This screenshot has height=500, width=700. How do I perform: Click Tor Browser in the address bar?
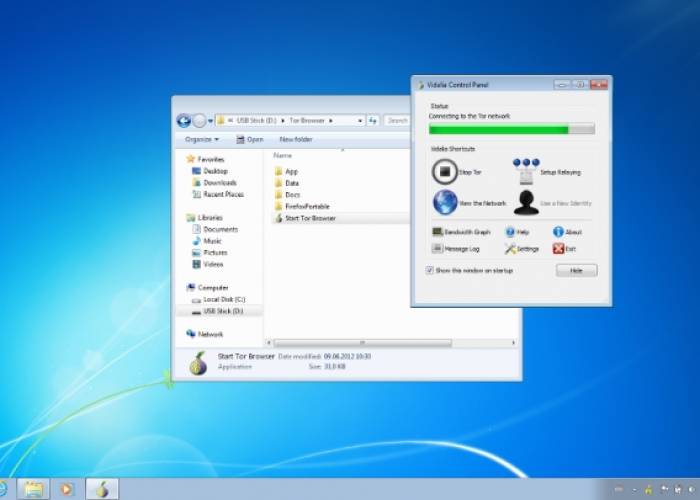click(307, 121)
